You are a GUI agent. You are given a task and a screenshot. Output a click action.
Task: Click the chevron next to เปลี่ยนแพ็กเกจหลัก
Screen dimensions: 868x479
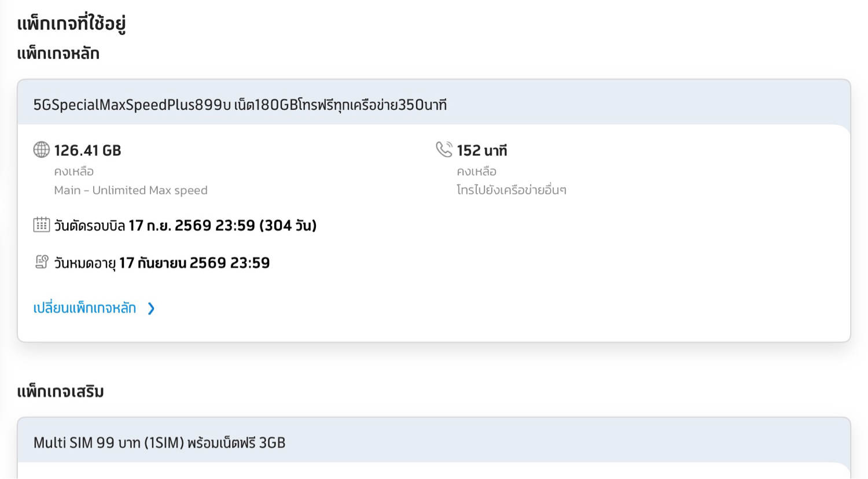(x=151, y=309)
